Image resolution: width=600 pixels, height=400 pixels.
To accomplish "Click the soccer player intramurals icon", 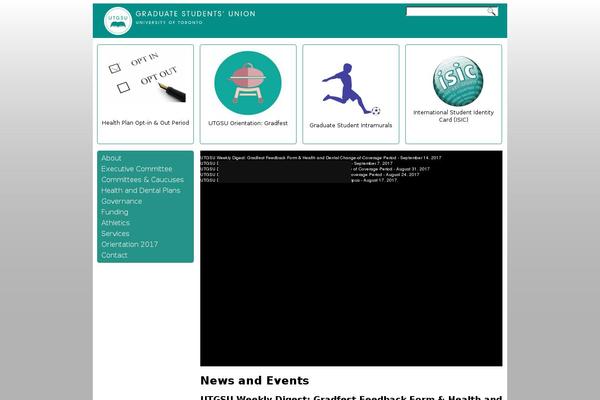I will 351,89.
